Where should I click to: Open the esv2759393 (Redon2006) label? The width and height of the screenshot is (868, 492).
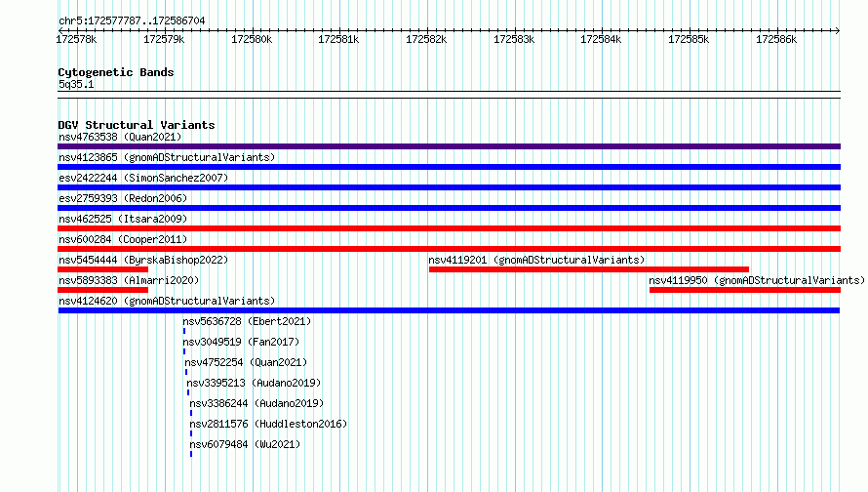[123, 198]
